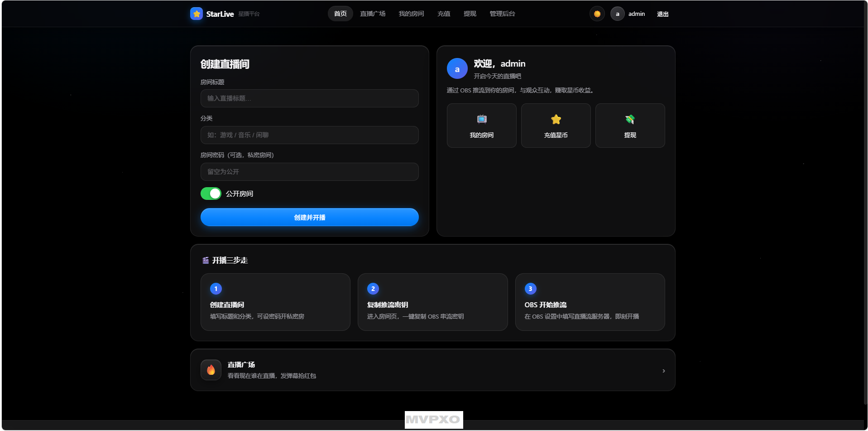
Task: Click the 创建直播间 step card title
Action: (x=227, y=305)
